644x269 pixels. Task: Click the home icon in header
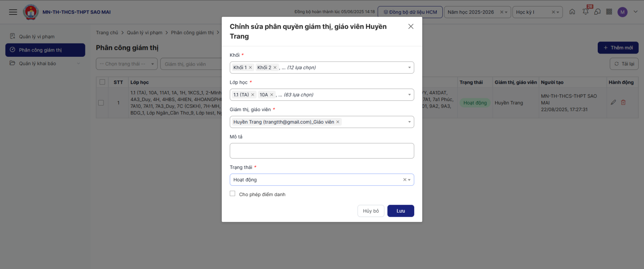[572, 12]
